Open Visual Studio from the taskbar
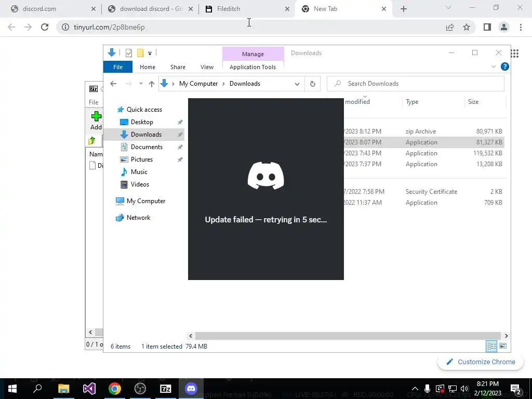532x399 pixels. [x=89, y=389]
